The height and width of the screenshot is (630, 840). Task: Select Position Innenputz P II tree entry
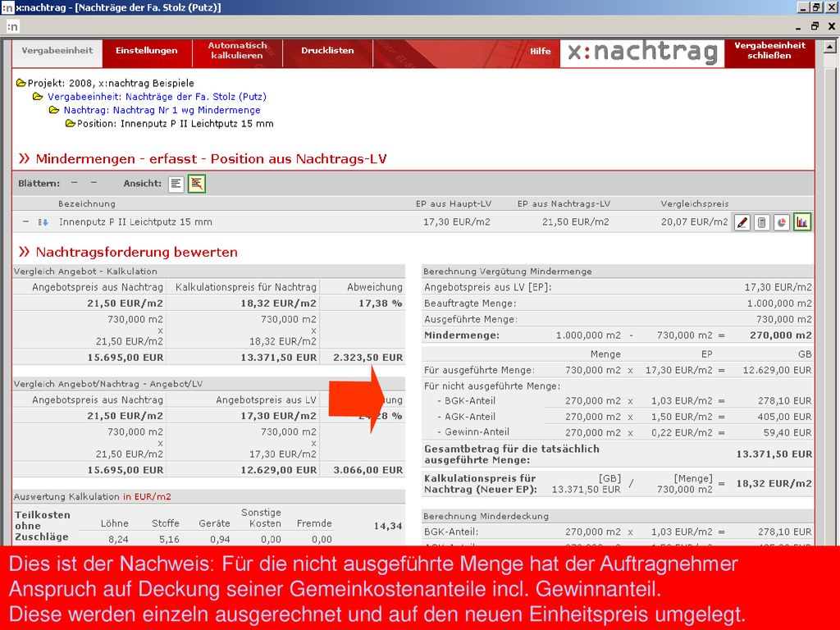176,124
